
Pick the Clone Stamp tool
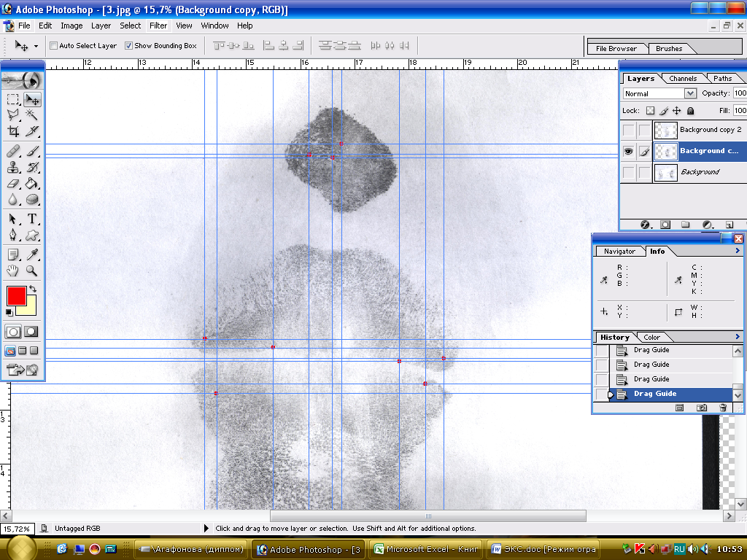click(13, 167)
